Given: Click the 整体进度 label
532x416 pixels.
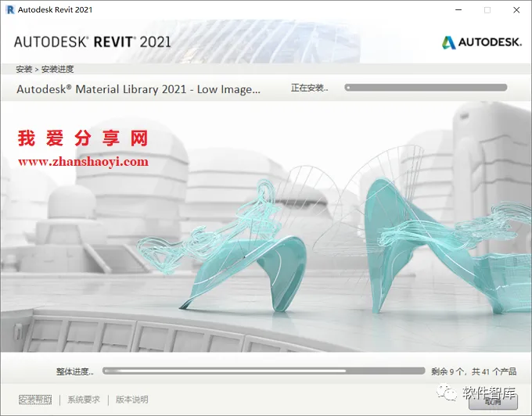Looking at the screenshot, I should click(74, 371).
